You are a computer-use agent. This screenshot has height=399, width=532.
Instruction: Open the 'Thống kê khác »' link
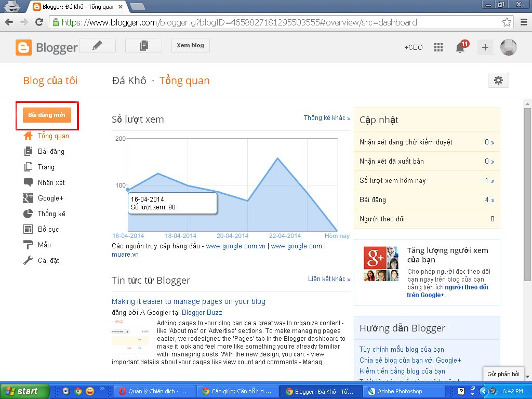[x=327, y=118]
